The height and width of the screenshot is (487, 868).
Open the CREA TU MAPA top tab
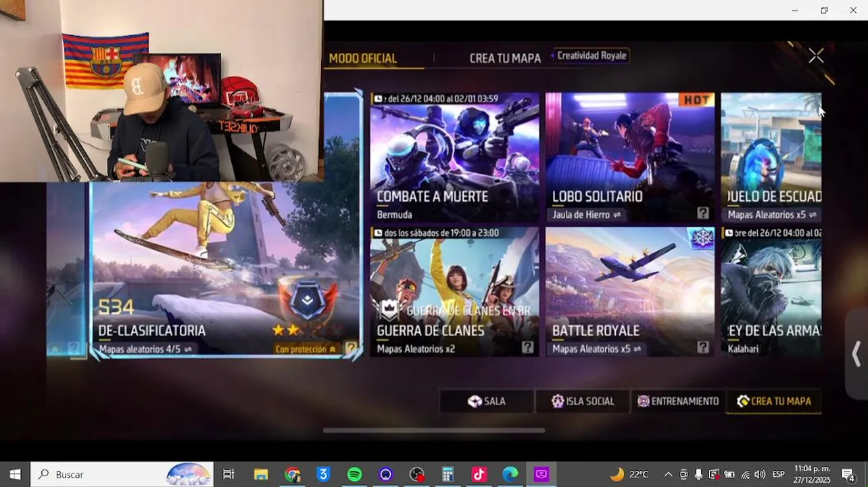point(505,58)
